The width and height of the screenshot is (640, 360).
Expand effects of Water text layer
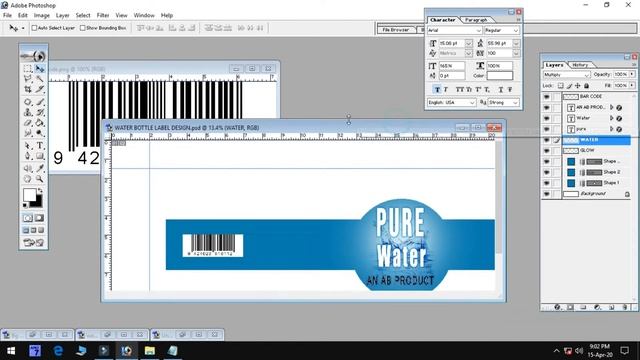(611, 118)
